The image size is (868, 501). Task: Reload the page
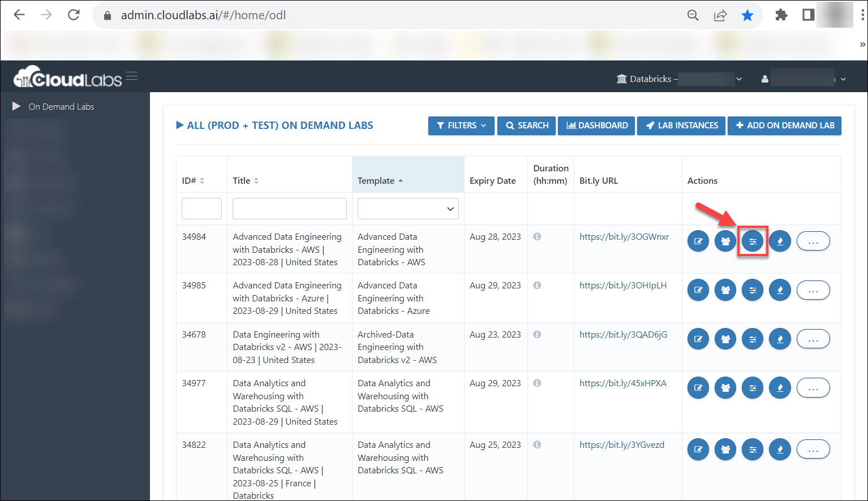click(x=74, y=15)
